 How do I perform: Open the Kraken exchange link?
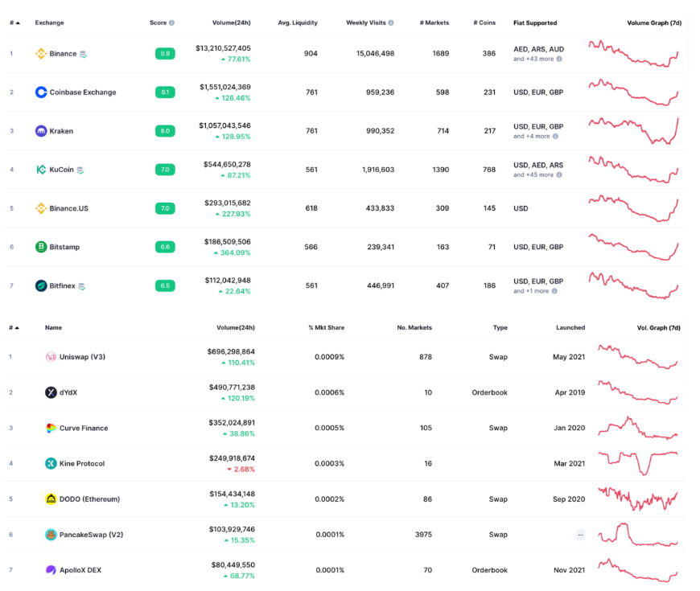click(61, 131)
